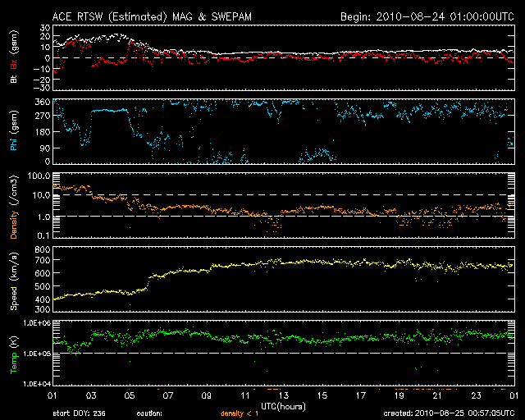This screenshot has height=420, width=525.
Task: Click the '20' tick on Bt Bz axis
Action: point(45,37)
